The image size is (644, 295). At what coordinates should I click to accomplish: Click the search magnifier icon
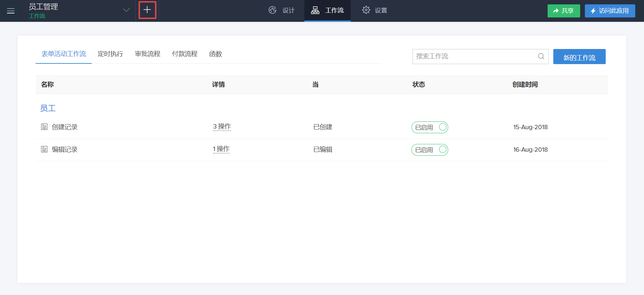(541, 56)
